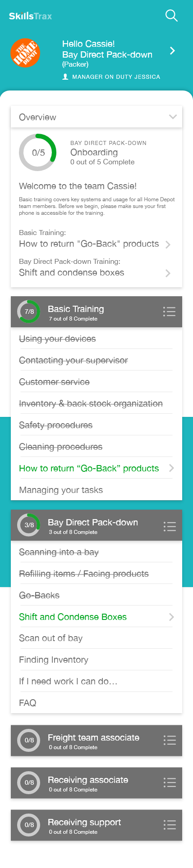The width and height of the screenshot is (193, 868).
Task: Open the Go-Back products overview chevron
Action: click(168, 244)
